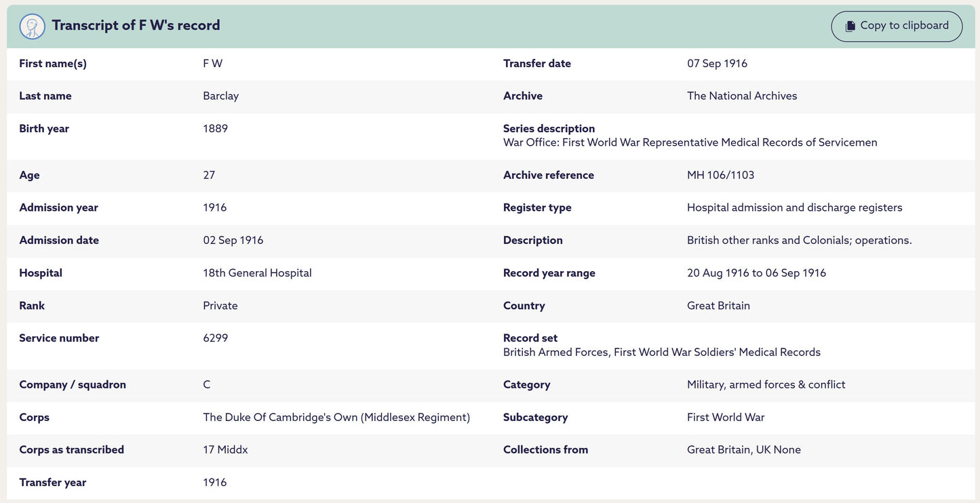Image resolution: width=980 pixels, height=503 pixels.
Task: Click the 'Transcript of F W's record' heading
Action: (136, 26)
